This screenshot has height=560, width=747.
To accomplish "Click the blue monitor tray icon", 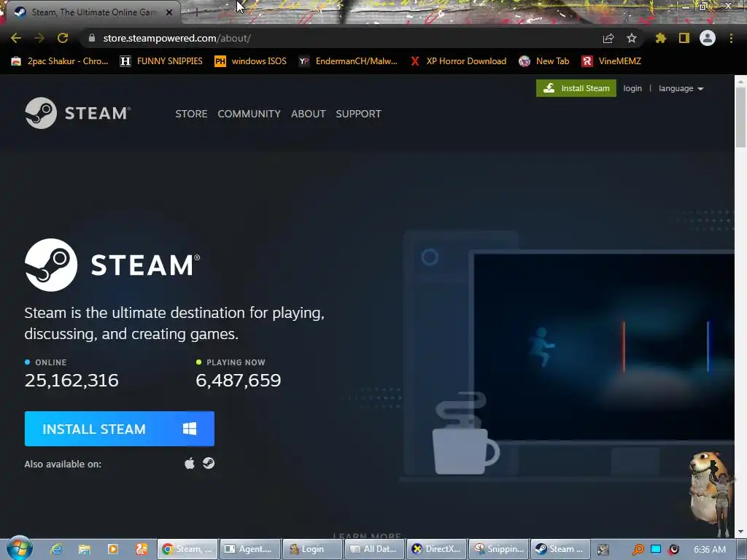I will 656,549.
